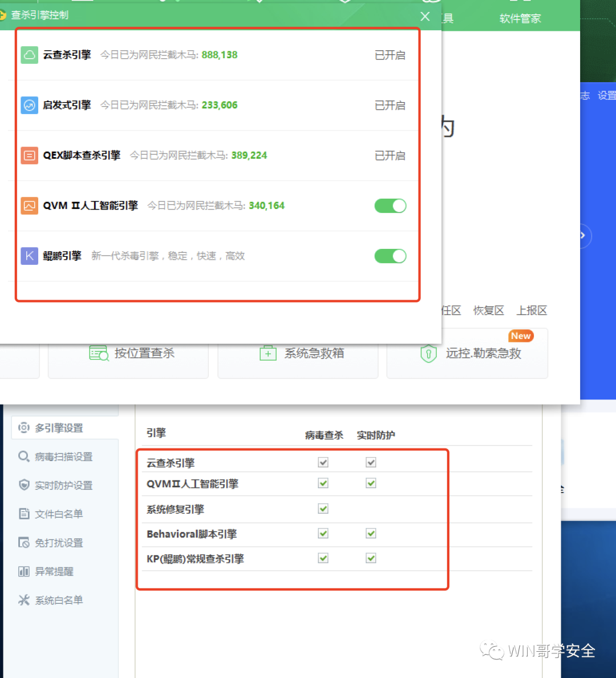Open the 上报区 link
The width and height of the screenshot is (616, 678).
532,310
